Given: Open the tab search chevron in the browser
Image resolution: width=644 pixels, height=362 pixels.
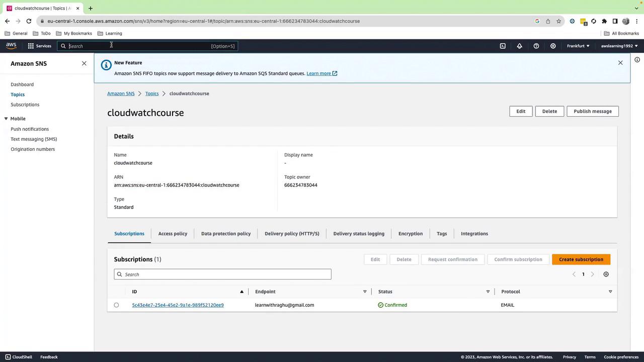Looking at the screenshot, I should pos(636,8).
